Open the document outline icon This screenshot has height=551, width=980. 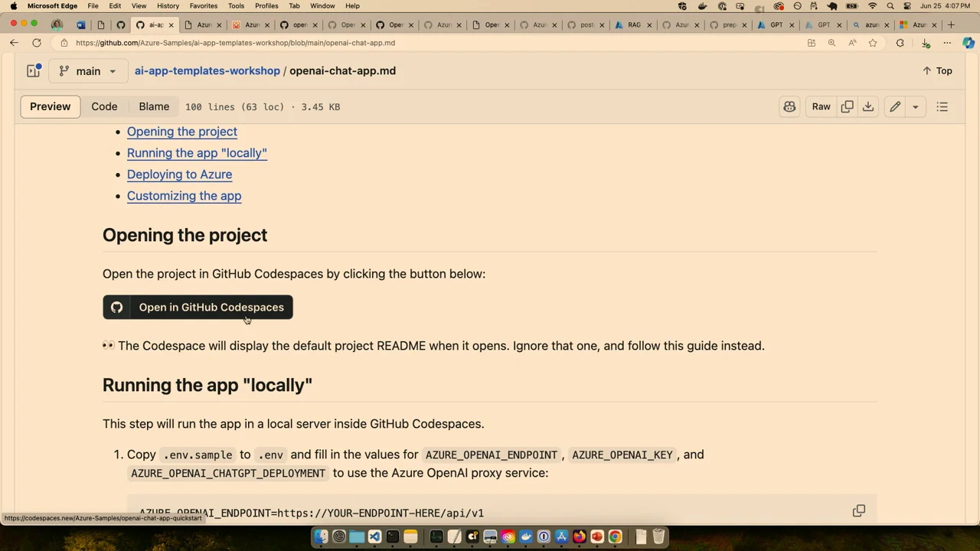click(942, 106)
